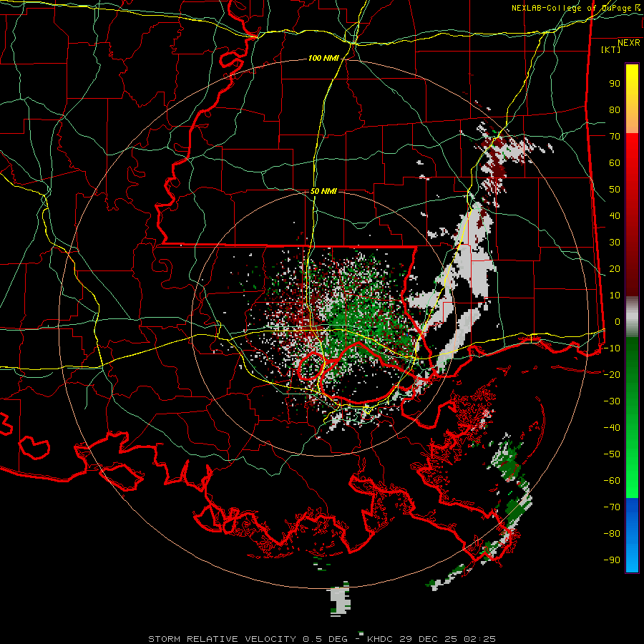
Task: Click the 100 NMI range ring label
Action: coord(323,59)
